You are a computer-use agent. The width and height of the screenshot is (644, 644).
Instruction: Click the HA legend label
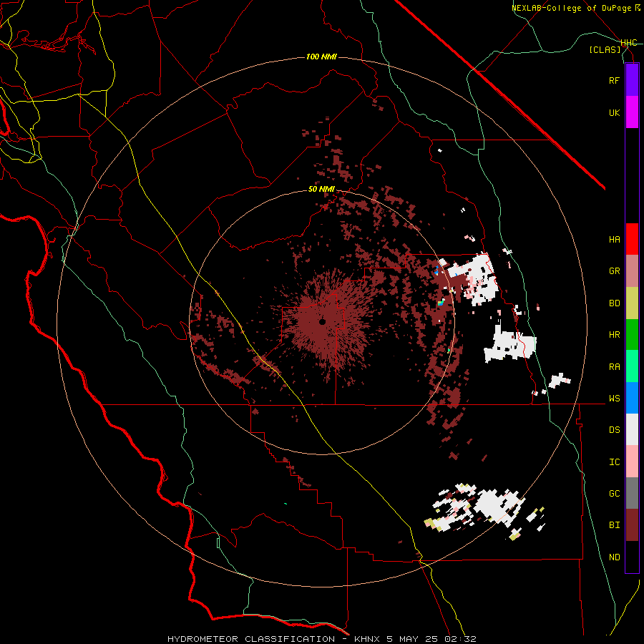[x=614, y=240]
